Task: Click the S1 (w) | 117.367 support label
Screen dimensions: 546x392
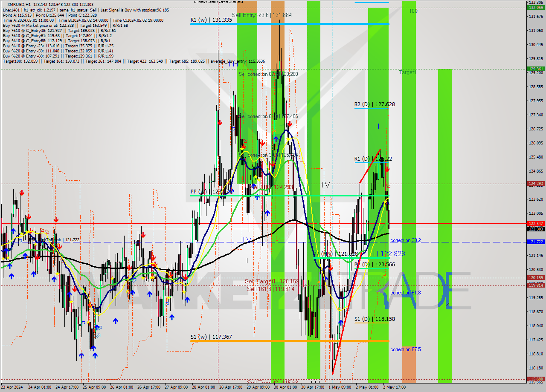Action: pos(211,337)
